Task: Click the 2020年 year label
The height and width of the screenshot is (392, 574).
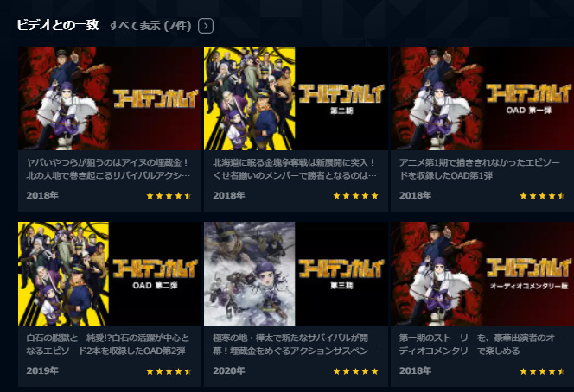Action: tap(229, 370)
